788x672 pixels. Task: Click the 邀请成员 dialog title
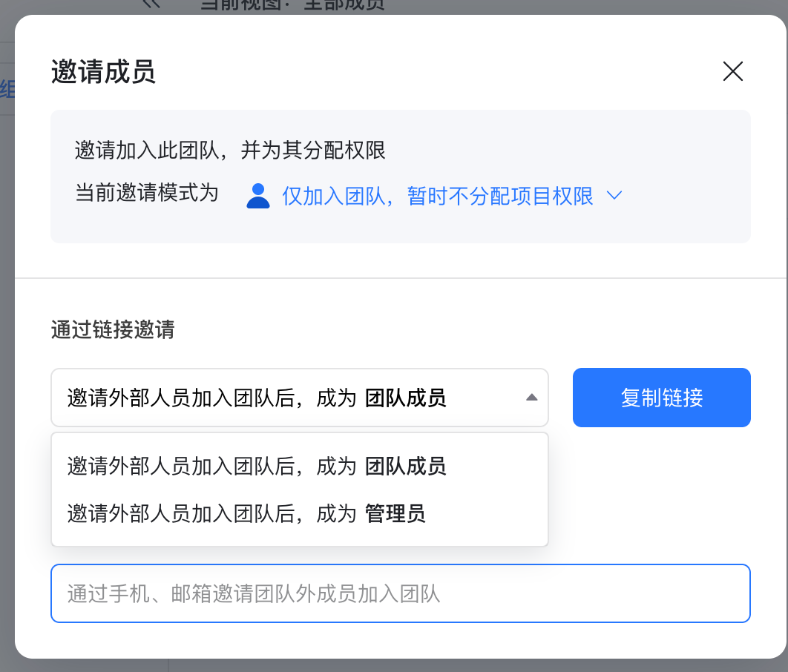tap(103, 72)
